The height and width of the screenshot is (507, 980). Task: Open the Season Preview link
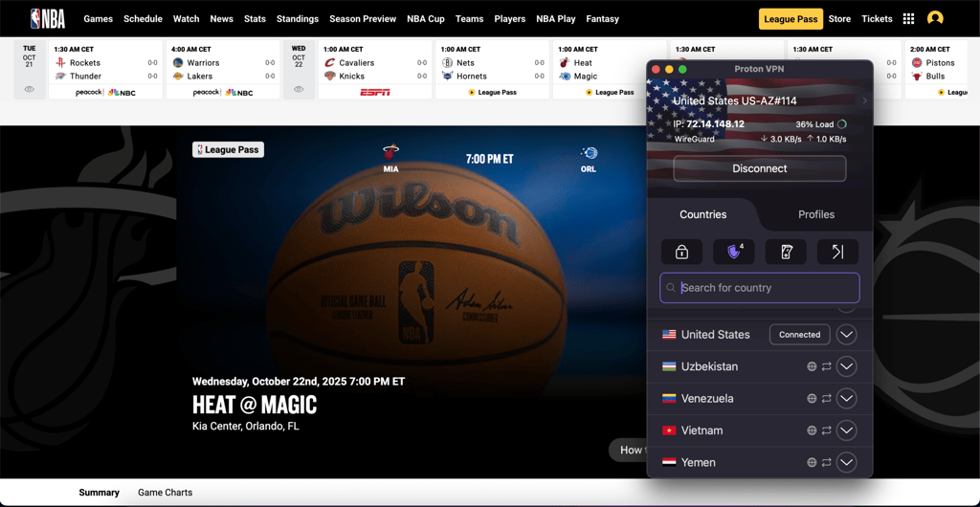(x=363, y=19)
